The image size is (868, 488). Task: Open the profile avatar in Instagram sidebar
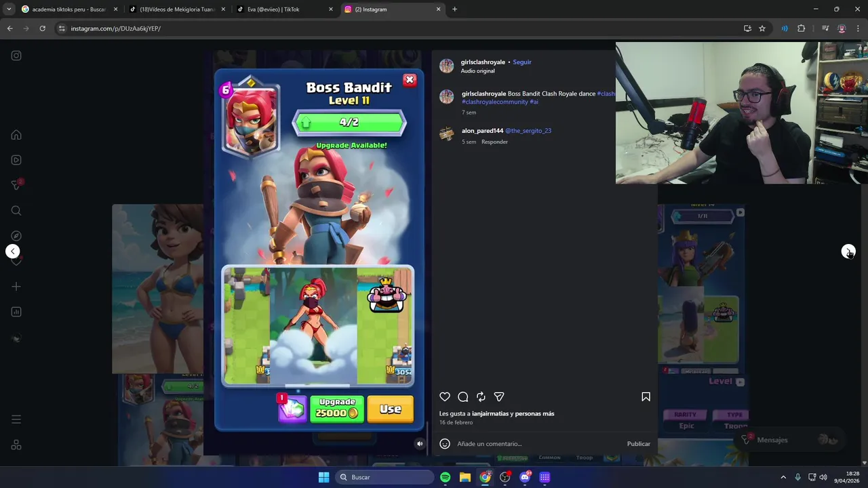click(x=16, y=338)
